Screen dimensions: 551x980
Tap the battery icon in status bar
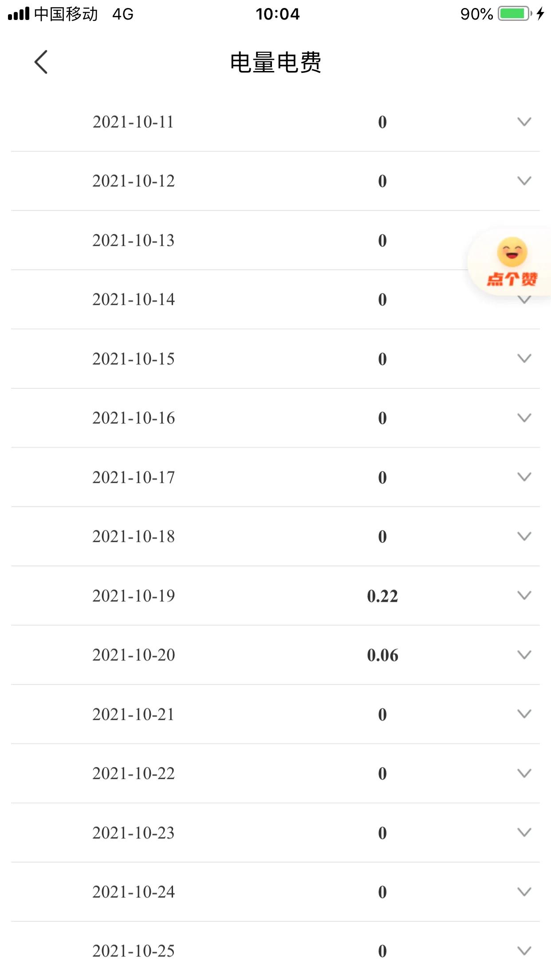pyautogui.click(x=514, y=14)
